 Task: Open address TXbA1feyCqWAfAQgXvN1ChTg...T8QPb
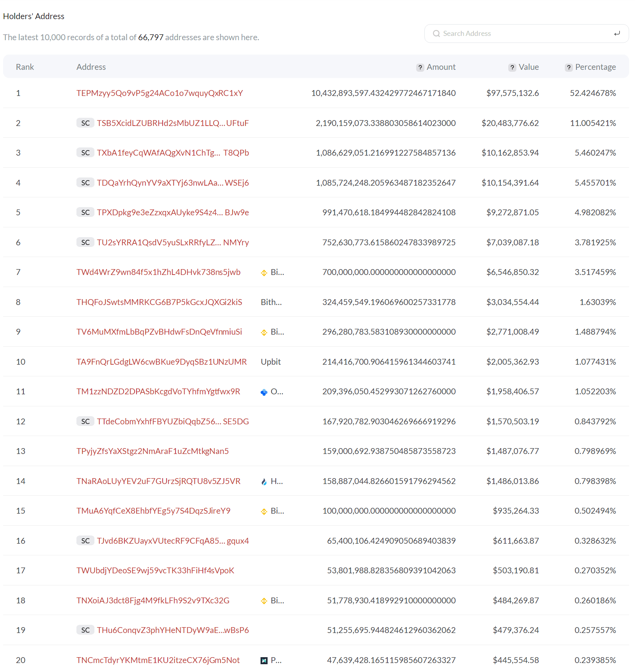point(173,153)
